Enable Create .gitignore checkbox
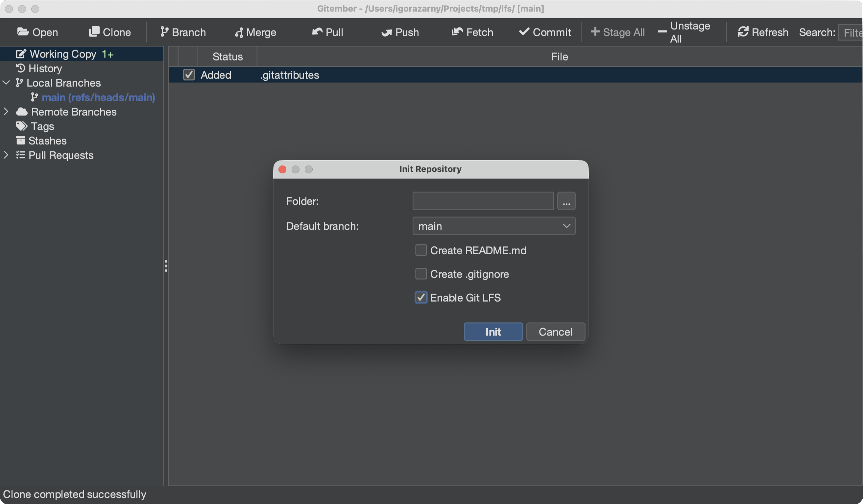 (421, 274)
